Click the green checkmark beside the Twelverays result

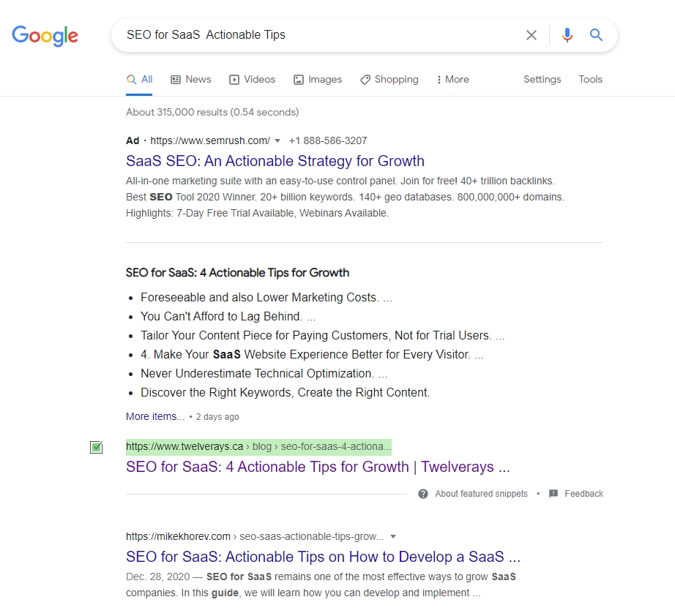pos(96,446)
